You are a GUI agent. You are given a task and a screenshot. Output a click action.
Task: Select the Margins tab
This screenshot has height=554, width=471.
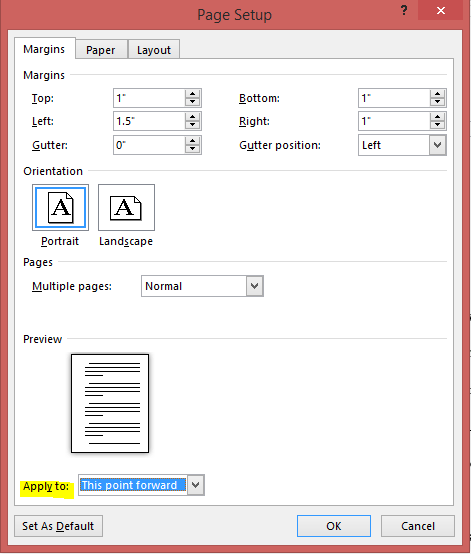pyautogui.click(x=45, y=49)
